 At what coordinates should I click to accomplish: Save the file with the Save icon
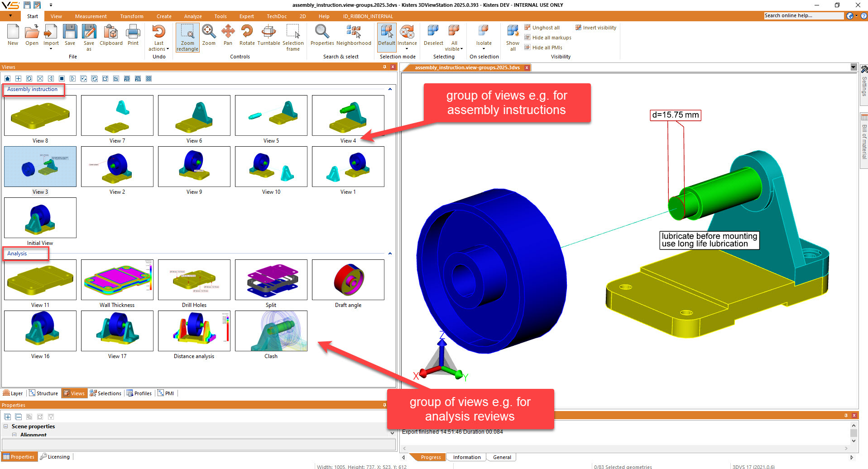coord(70,35)
